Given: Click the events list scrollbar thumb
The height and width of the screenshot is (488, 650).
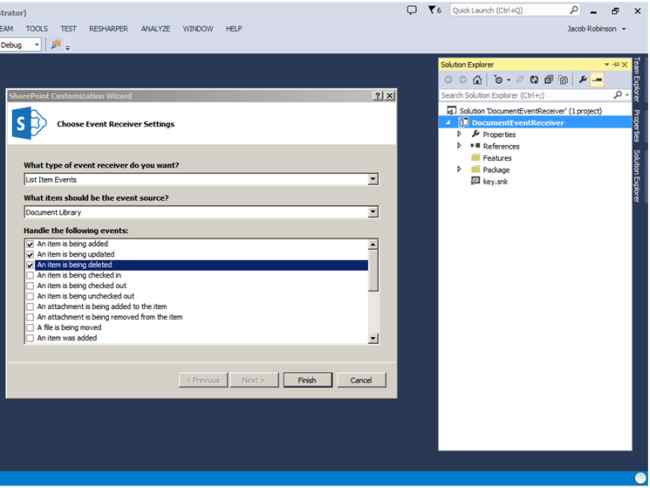Looking at the screenshot, I should pos(373,270).
